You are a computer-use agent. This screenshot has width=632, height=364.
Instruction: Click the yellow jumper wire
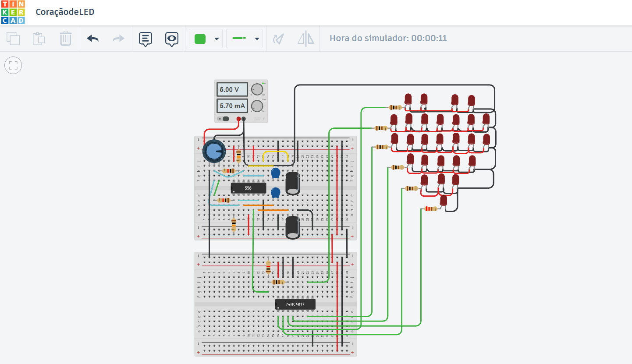tap(275, 152)
